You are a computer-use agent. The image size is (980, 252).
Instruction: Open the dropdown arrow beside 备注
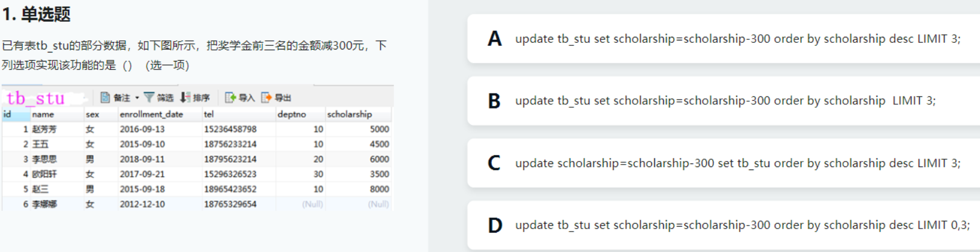click(x=137, y=98)
